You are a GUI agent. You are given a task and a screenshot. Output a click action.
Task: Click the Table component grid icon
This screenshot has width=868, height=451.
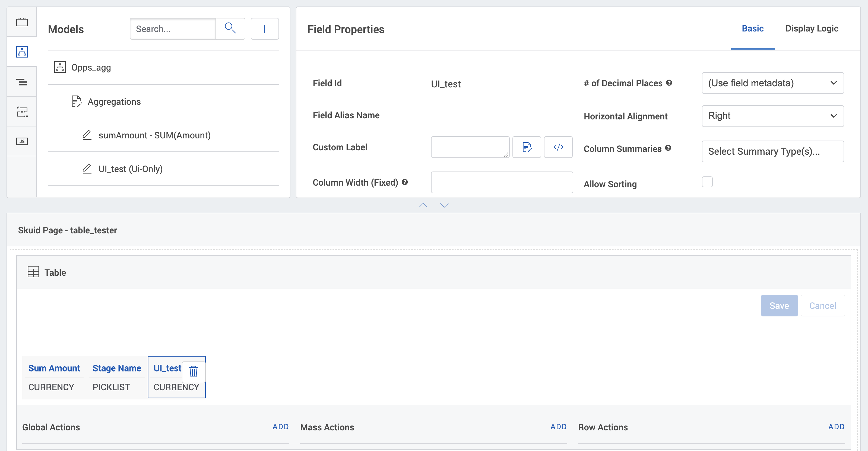(33, 272)
